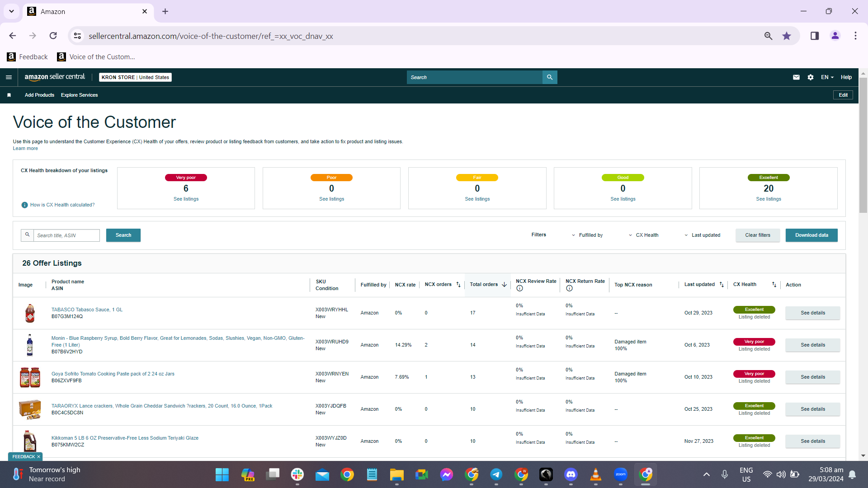Click Download data button
This screenshot has width=868, height=488.
(811, 235)
